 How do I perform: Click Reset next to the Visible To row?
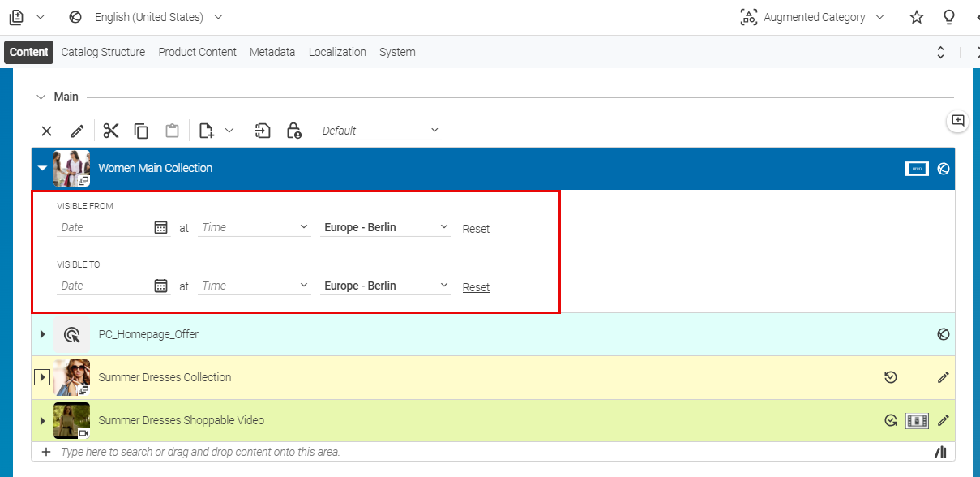(476, 286)
